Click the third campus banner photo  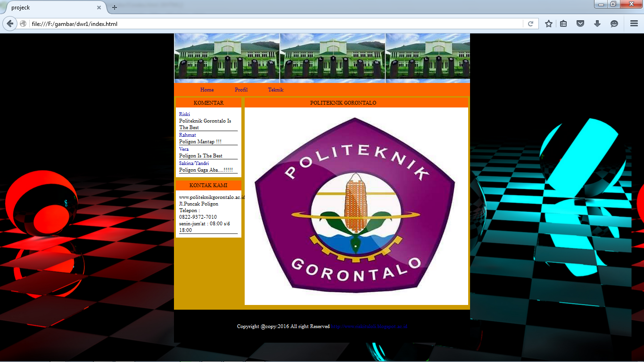click(428, 58)
